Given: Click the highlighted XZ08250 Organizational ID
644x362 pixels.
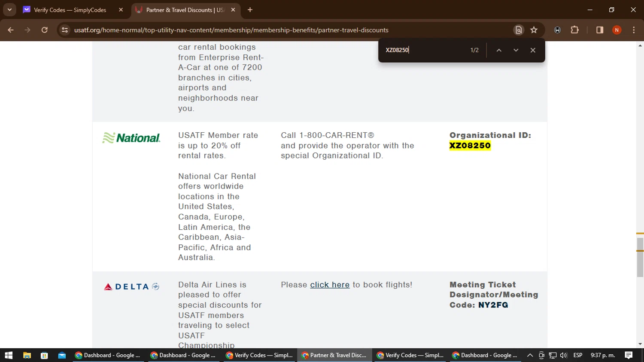Looking at the screenshot, I should click(470, 146).
